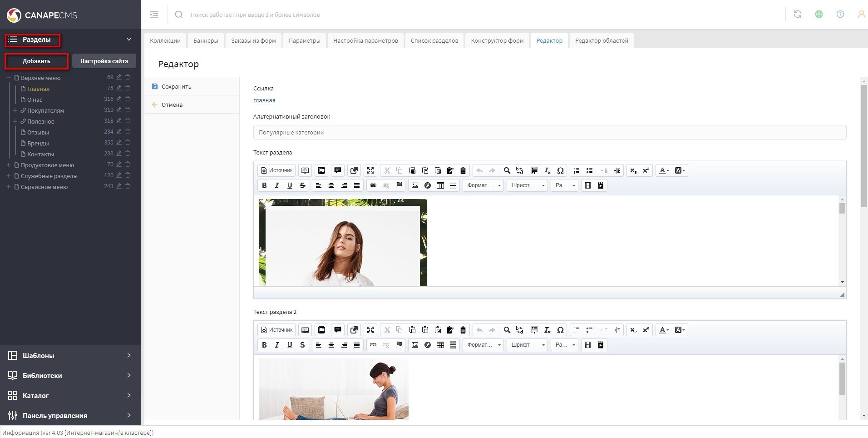Switch to the Конструктор форм tab
This screenshot has width=868, height=438.
[497, 40]
